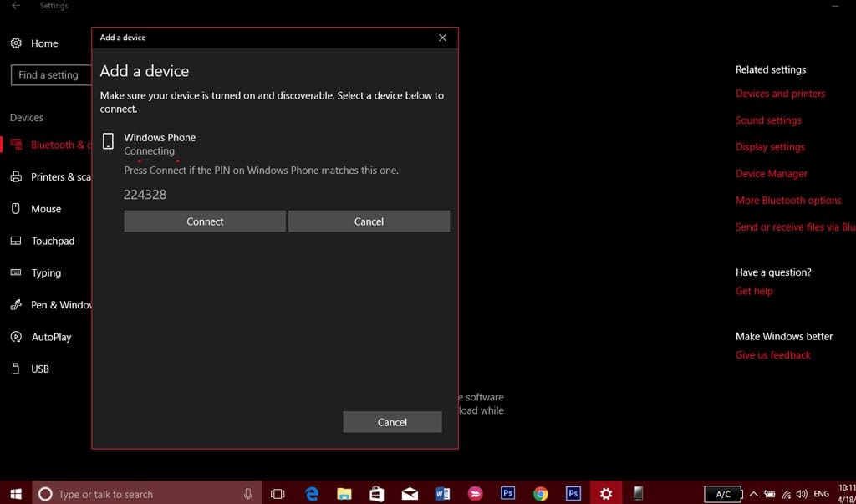Click the bottom Cancel button in dialog

pos(392,422)
